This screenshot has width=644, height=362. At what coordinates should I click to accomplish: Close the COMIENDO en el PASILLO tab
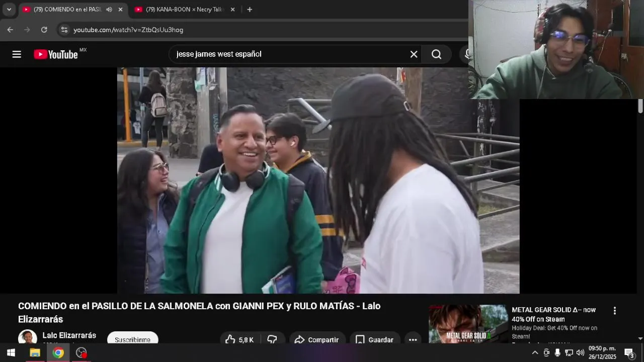(x=120, y=10)
